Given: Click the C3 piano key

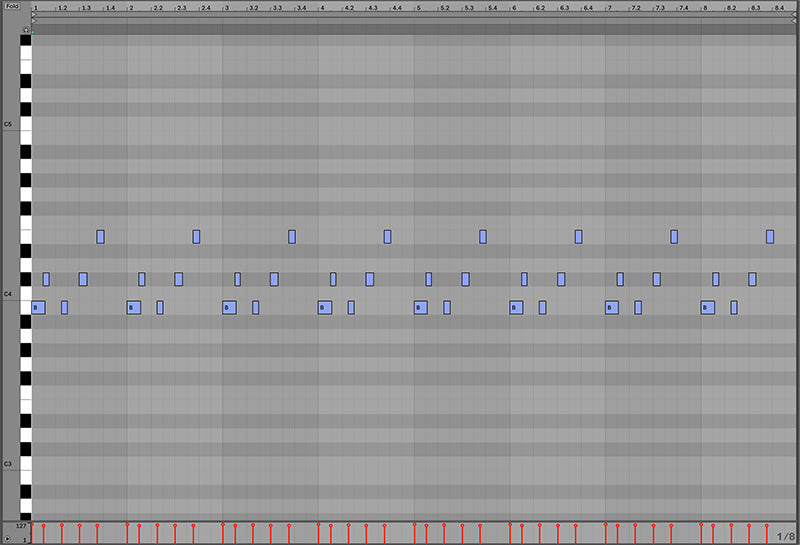Looking at the screenshot, I should (26, 463).
